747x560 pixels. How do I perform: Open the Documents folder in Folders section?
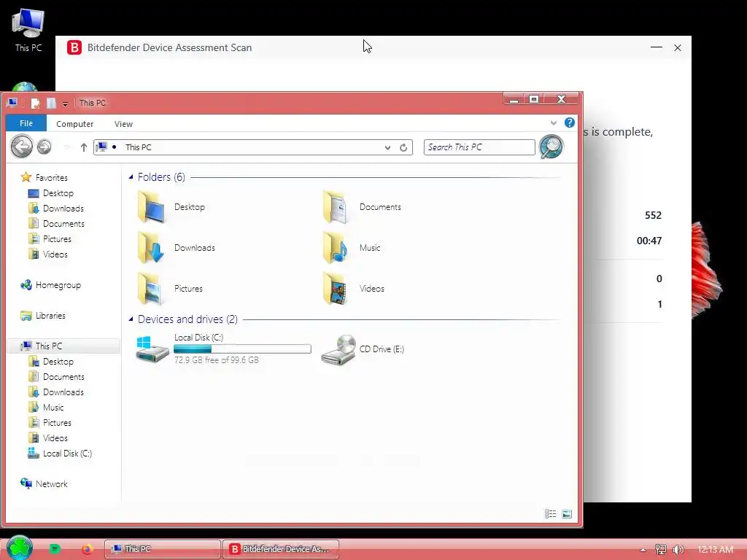[362, 207]
